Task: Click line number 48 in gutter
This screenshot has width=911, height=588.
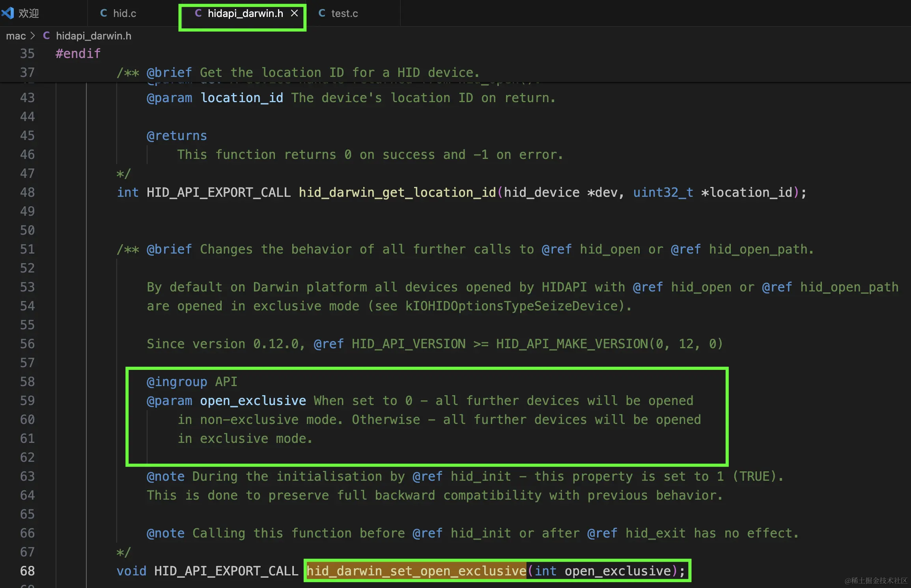Action: coord(27,192)
